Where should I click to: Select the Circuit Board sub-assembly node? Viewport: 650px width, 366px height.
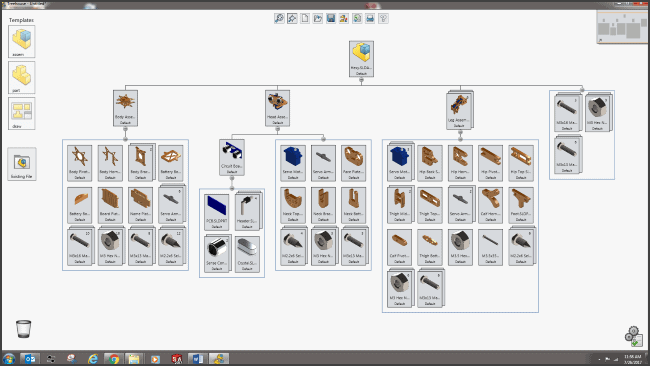[232, 157]
